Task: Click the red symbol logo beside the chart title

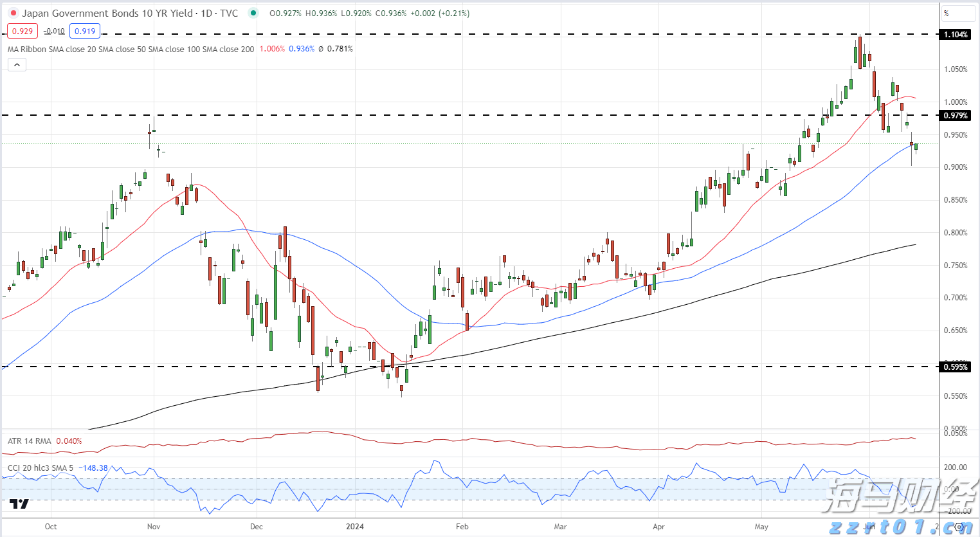Action: click(14, 14)
